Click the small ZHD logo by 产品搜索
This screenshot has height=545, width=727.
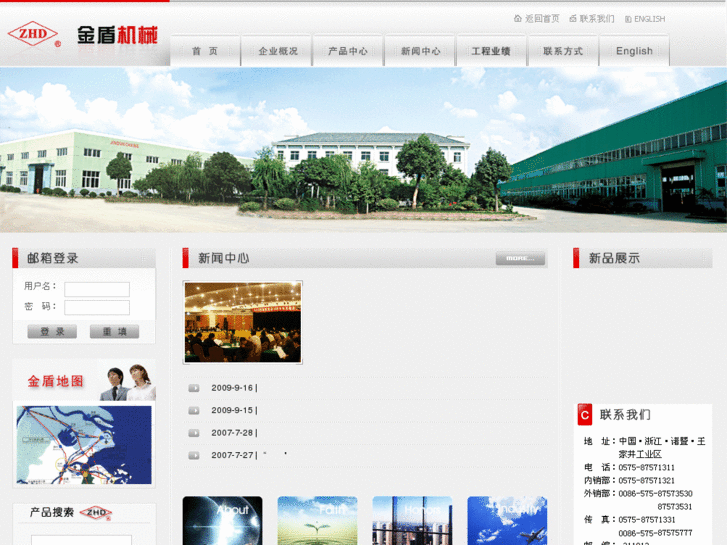(x=96, y=513)
